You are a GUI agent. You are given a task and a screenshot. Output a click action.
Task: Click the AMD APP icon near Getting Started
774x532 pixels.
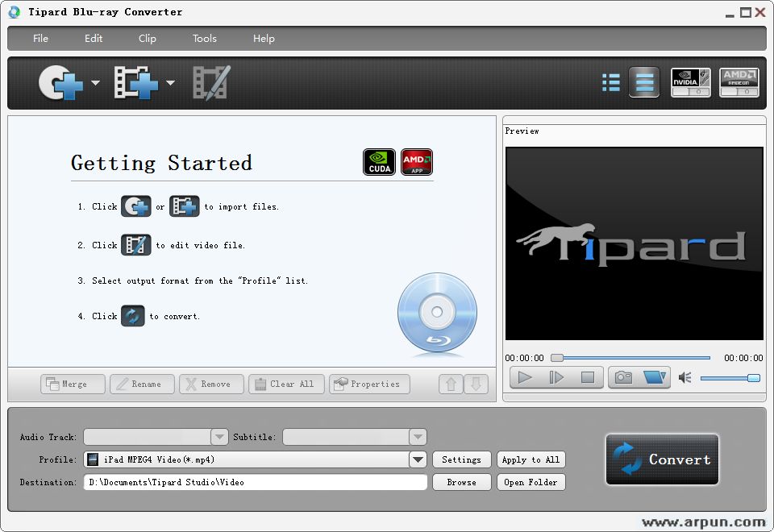[416, 161]
